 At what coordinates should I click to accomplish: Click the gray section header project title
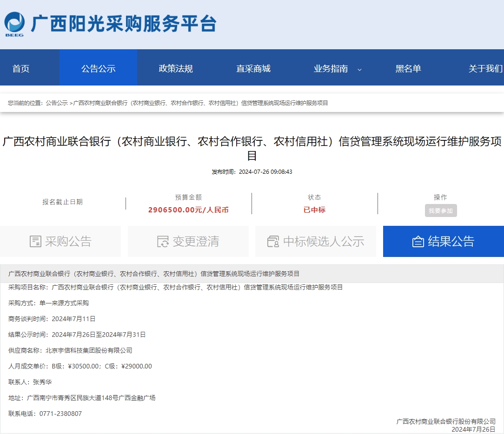tap(153, 274)
